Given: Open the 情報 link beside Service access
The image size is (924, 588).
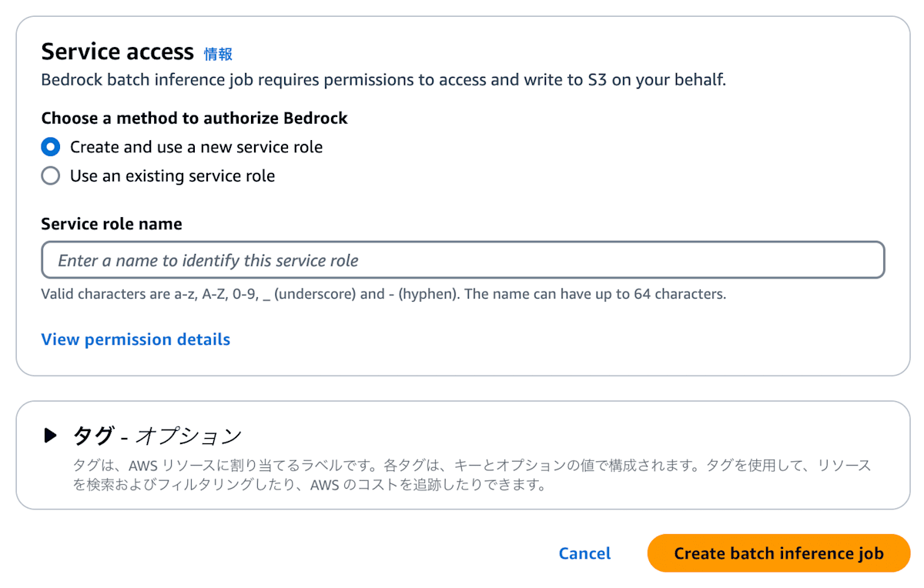Looking at the screenshot, I should pyautogui.click(x=218, y=54).
